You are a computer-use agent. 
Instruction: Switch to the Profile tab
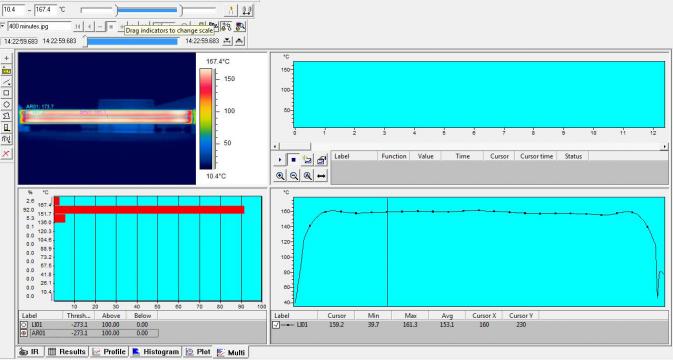pyautogui.click(x=109, y=352)
